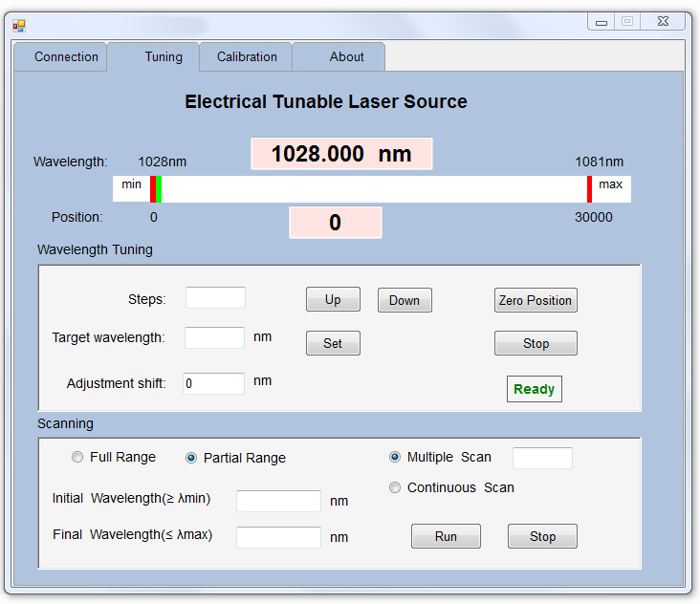
Task: Start scanning with the Run button
Action: point(446,536)
